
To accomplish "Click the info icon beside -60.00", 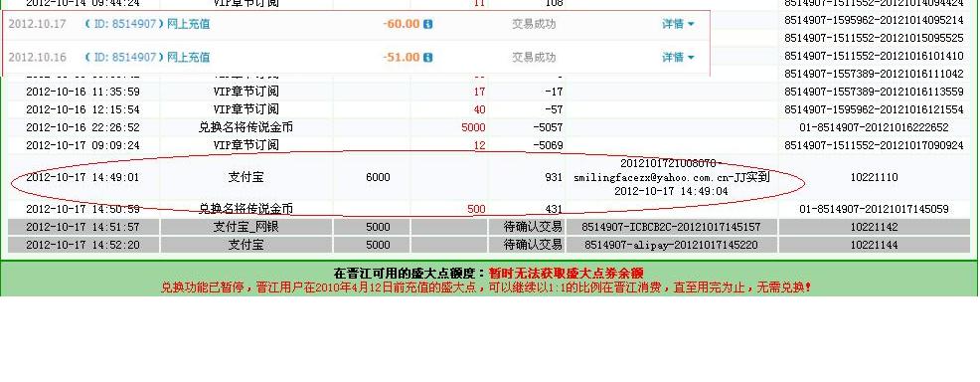I will (427, 25).
